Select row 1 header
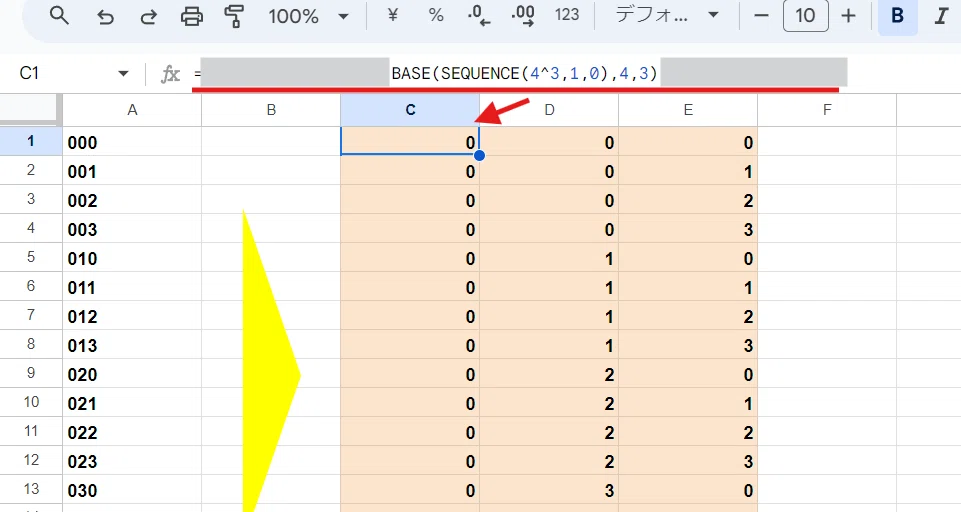 pyautogui.click(x=31, y=142)
